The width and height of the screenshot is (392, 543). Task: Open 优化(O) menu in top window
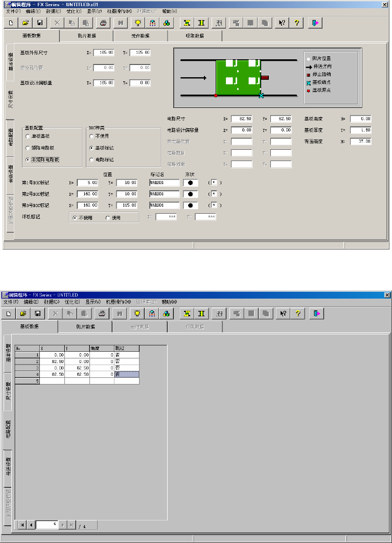(74, 11)
